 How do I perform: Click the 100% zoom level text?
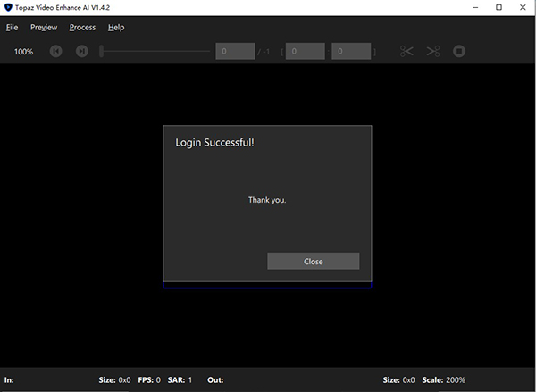coord(23,52)
